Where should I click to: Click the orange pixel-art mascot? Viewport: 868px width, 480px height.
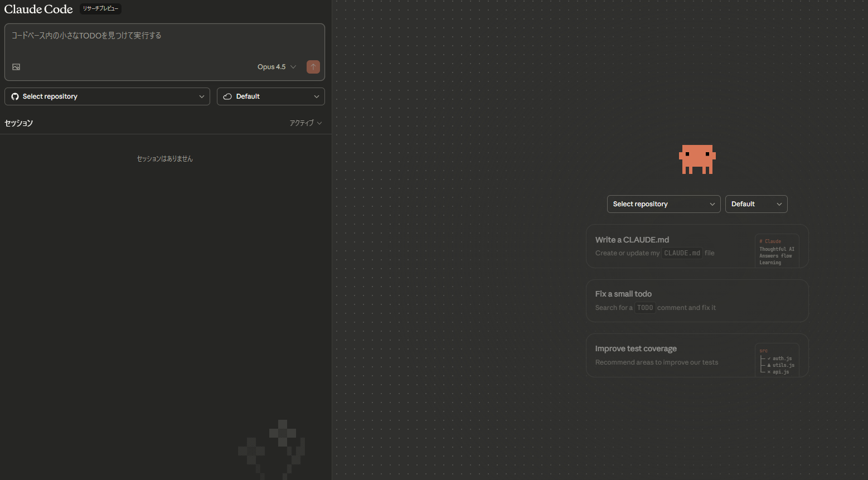[697, 159]
